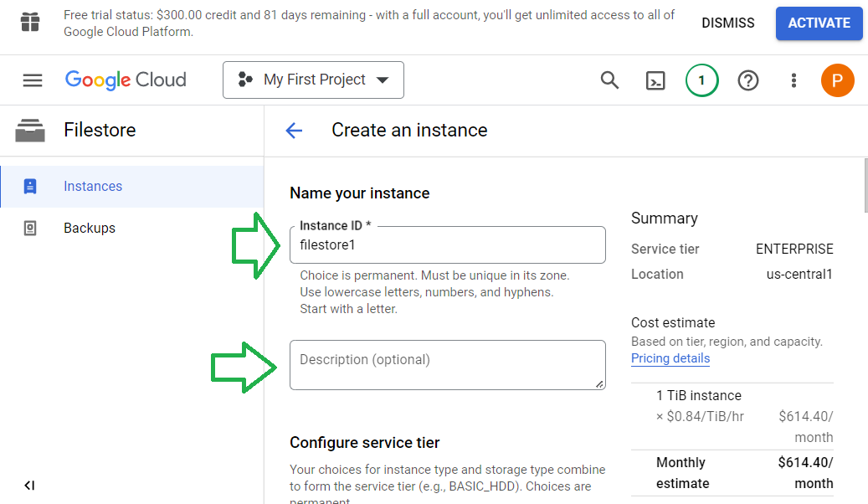Click the us-central1 location value
868x504 pixels.
coord(799,274)
